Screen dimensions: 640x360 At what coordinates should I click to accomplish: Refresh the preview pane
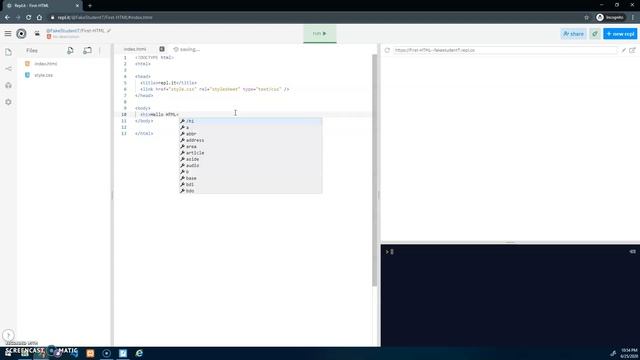[x=387, y=50]
